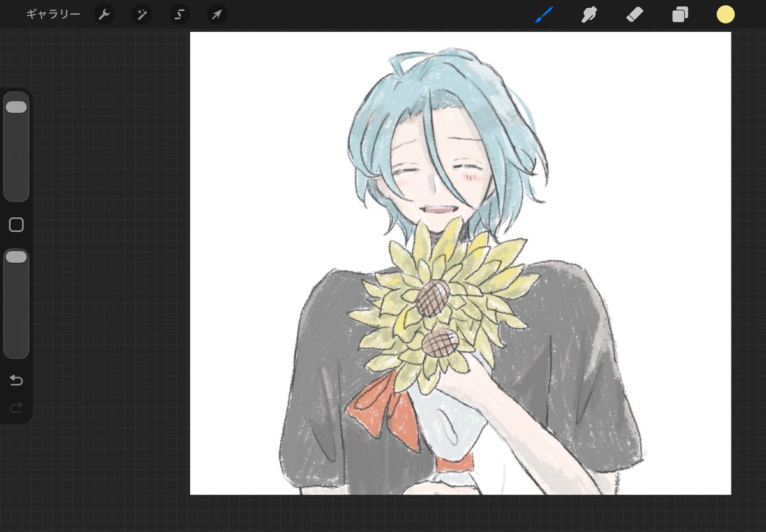Viewport: 766px width, 532px height.
Task: Select the Eraser tool
Action: coord(635,15)
